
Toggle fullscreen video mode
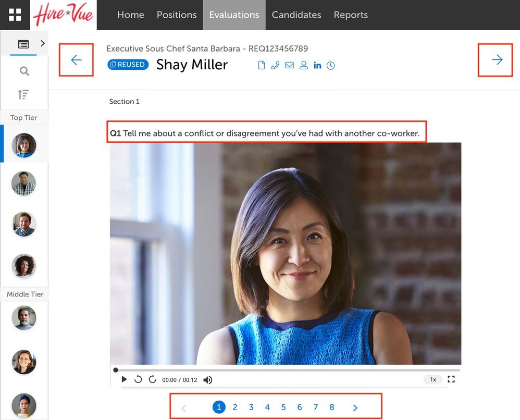(451, 379)
